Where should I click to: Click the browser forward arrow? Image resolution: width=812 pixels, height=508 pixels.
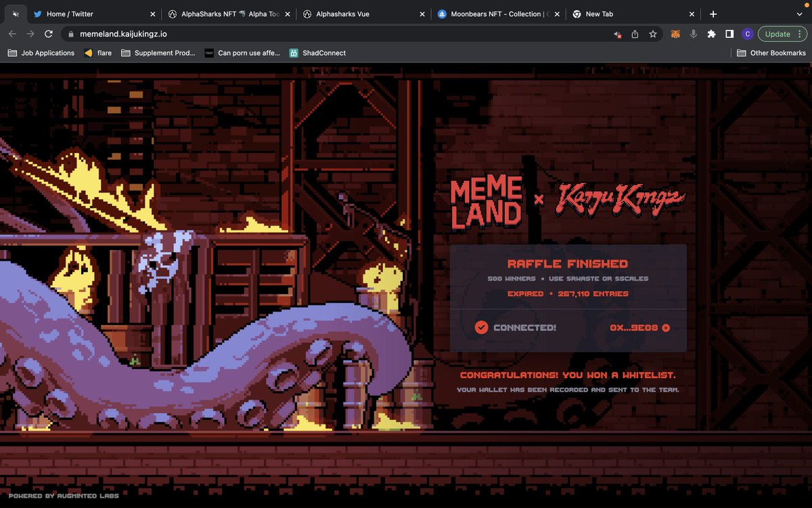(30, 34)
